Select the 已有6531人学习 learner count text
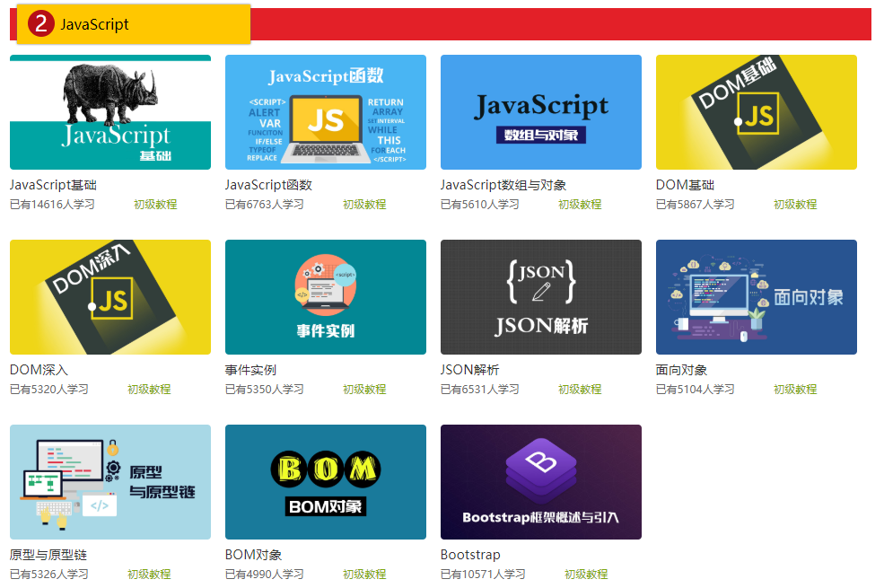Screen dimensions: 884x588 [x=480, y=389]
